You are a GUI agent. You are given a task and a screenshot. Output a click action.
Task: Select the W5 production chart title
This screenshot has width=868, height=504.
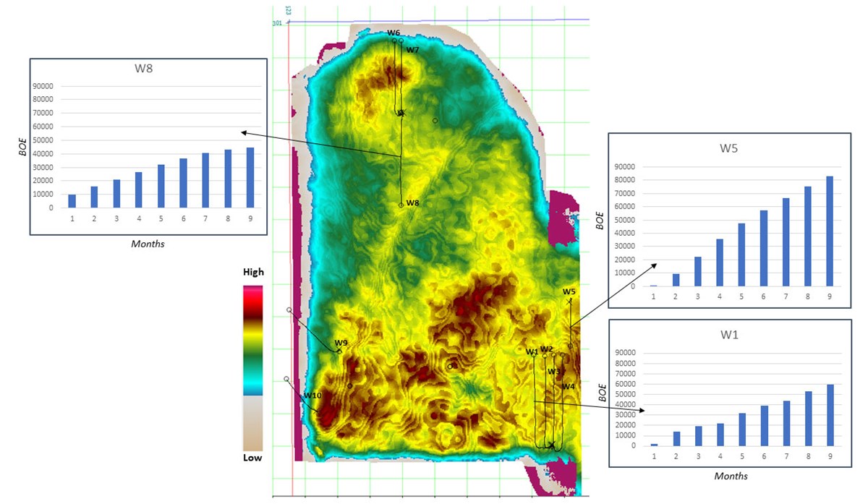pyautogui.click(x=728, y=149)
